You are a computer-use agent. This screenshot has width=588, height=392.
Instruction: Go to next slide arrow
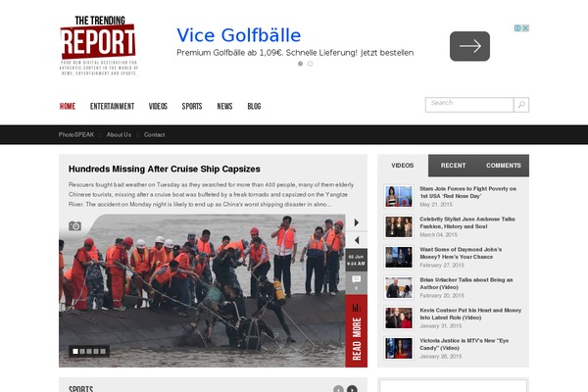click(x=357, y=222)
